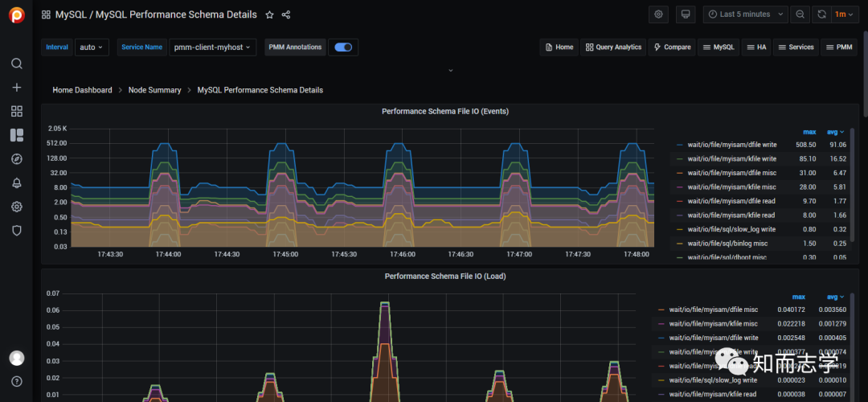Open the Performance Schema File IO (Events) panel title
This screenshot has height=402, width=868.
[445, 111]
